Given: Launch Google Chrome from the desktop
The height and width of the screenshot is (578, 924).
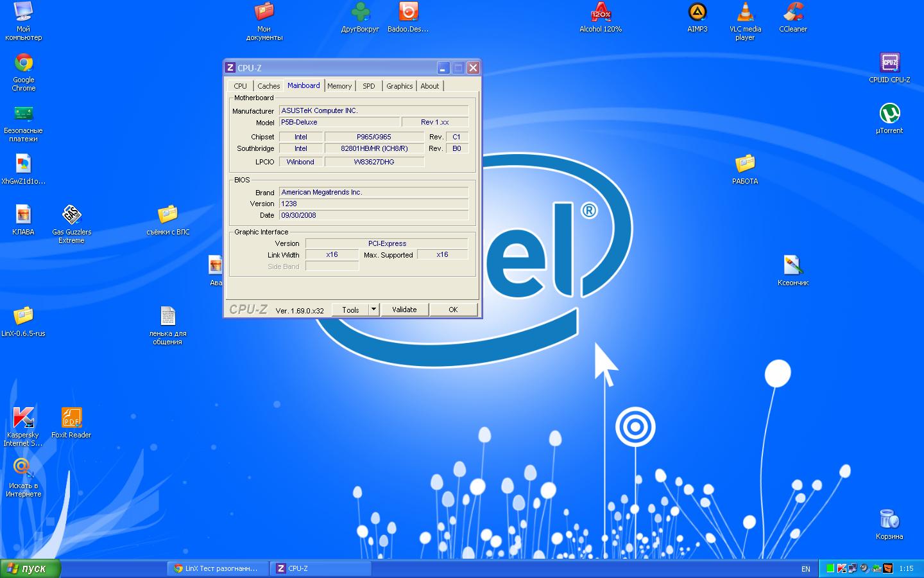Looking at the screenshot, I should [x=24, y=72].
